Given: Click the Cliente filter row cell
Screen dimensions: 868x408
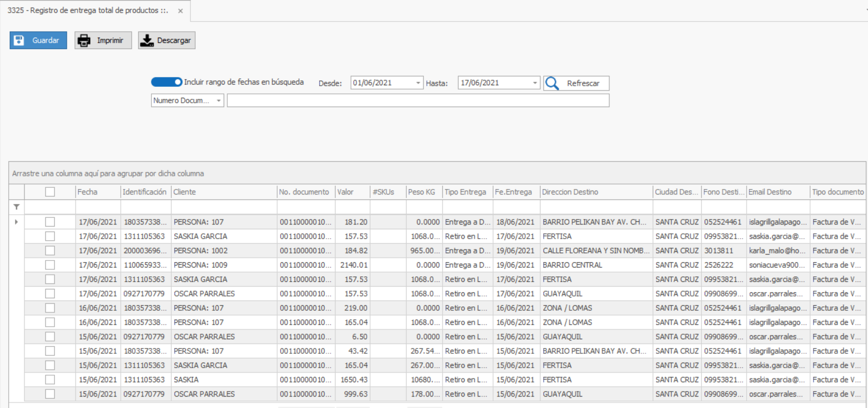Looking at the screenshot, I should click(x=223, y=207).
